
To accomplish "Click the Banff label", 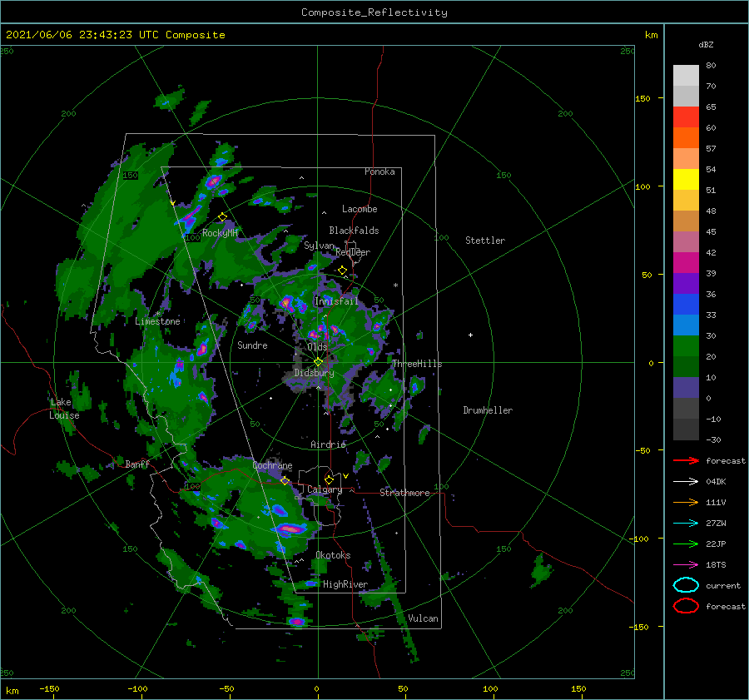I will [x=137, y=464].
